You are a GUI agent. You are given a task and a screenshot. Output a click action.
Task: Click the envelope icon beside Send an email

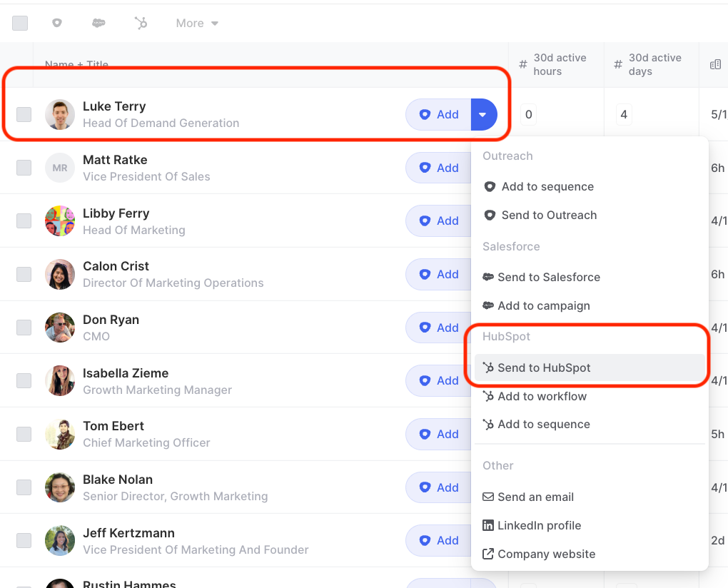tap(488, 497)
